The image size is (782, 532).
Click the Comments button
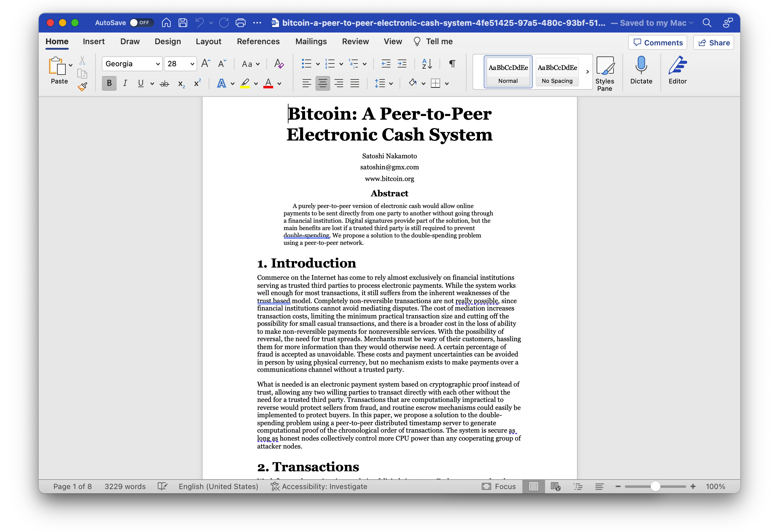657,43
